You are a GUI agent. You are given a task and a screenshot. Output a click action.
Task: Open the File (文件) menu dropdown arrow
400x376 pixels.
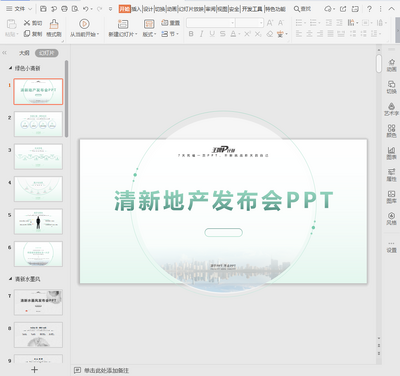(x=30, y=9)
